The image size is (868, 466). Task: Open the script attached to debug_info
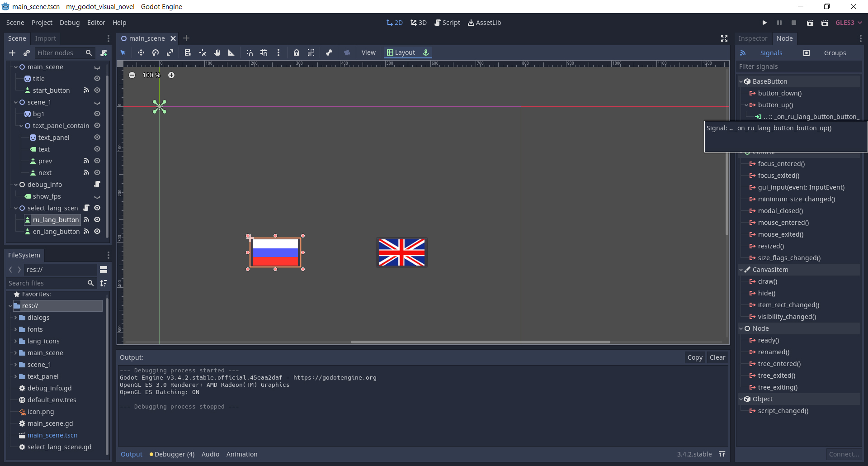click(x=97, y=185)
